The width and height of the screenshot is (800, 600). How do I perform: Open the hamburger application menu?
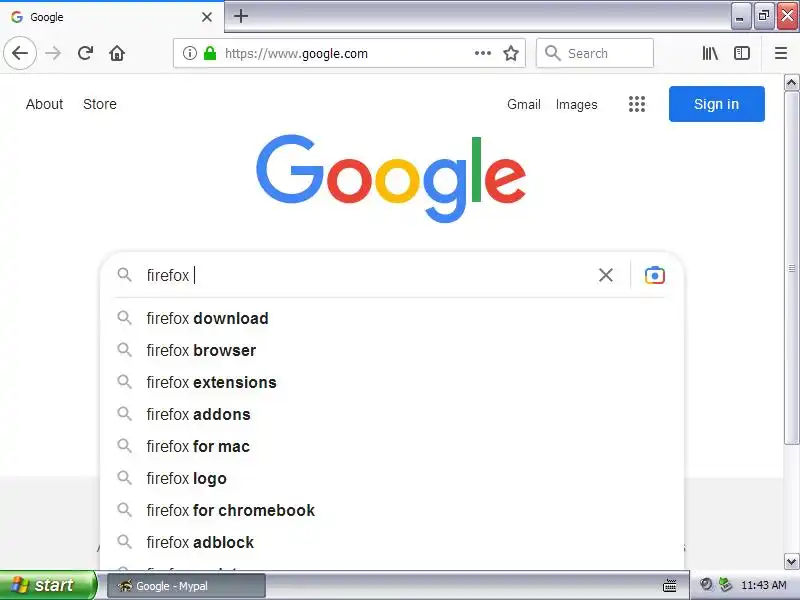click(x=781, y=54)
